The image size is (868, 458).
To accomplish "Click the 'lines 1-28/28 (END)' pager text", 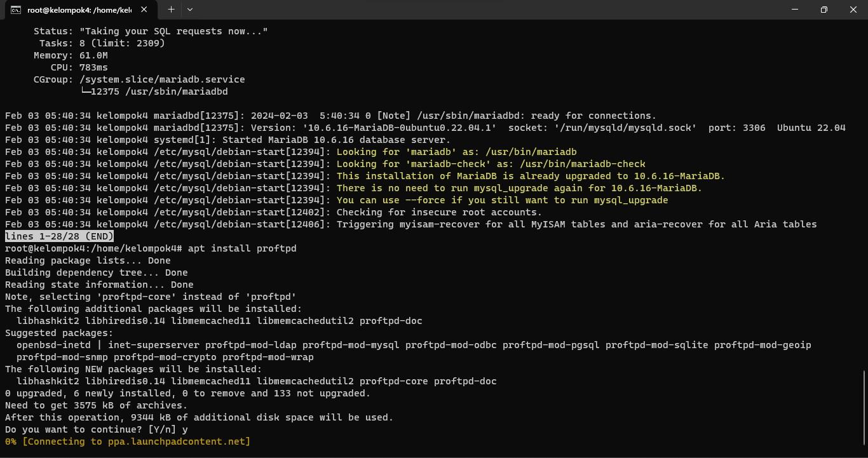I will click(x=60, y=236).
